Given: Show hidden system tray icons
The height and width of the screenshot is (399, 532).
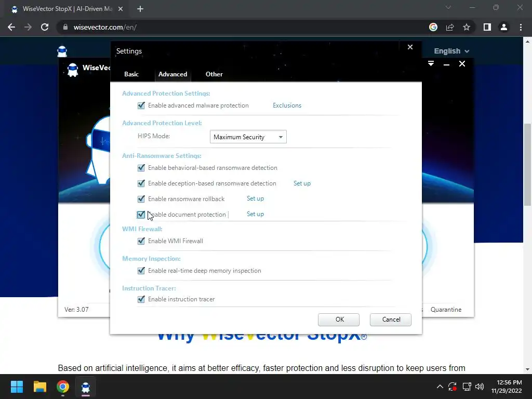Looking at the screenshot, I should tap(440, 387).
